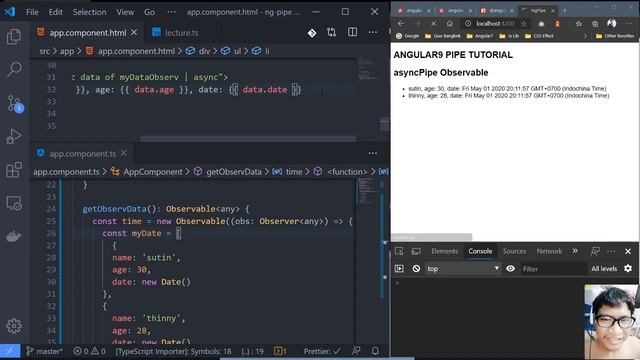Open the Docker view in activity bar
640x360 pixels.
pyautogui.click(x=14, y=236)
